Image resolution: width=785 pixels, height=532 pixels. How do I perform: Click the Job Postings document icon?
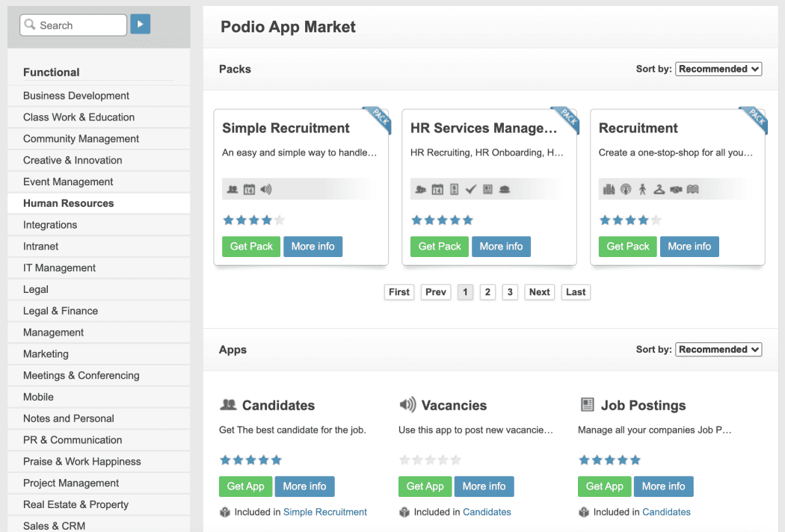[x=588, y=405]
